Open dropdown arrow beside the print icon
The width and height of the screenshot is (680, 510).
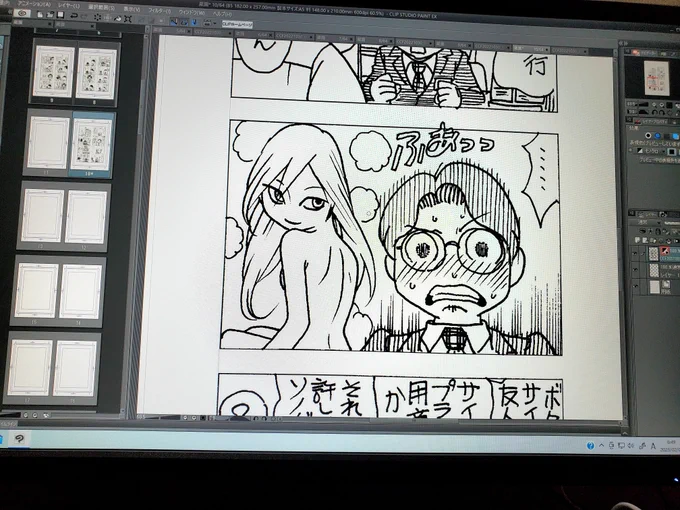click(215, 23)
